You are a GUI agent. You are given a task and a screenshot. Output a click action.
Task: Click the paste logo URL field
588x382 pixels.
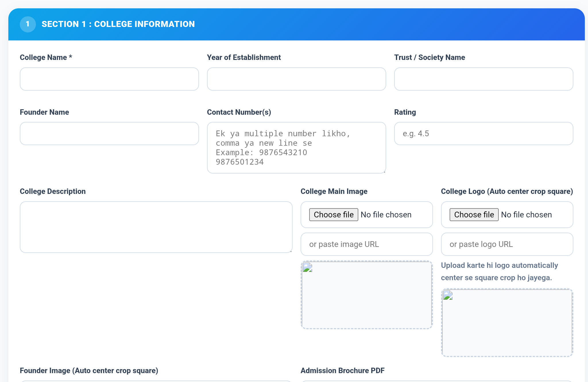[x=507, y=244]
